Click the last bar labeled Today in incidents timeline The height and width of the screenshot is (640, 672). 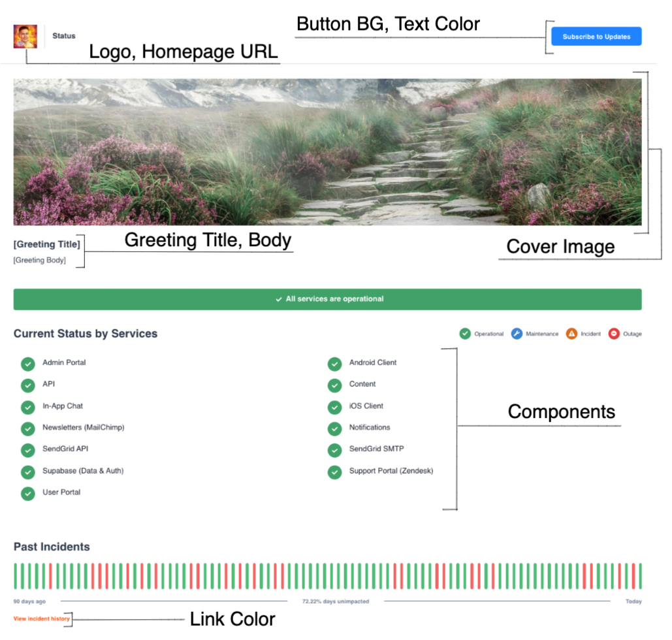click(640, 576)
